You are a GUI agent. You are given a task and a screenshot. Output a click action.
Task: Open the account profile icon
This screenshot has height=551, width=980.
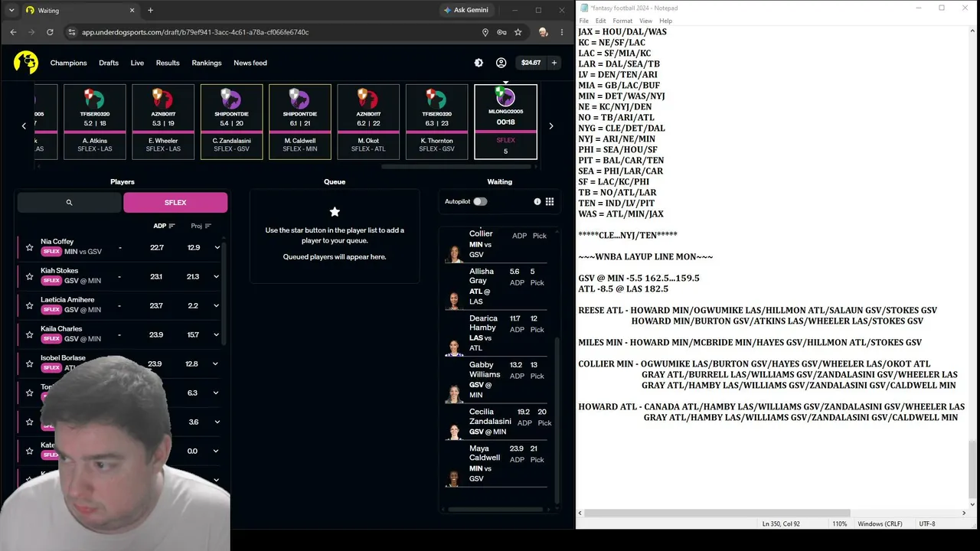click(501, 63)
